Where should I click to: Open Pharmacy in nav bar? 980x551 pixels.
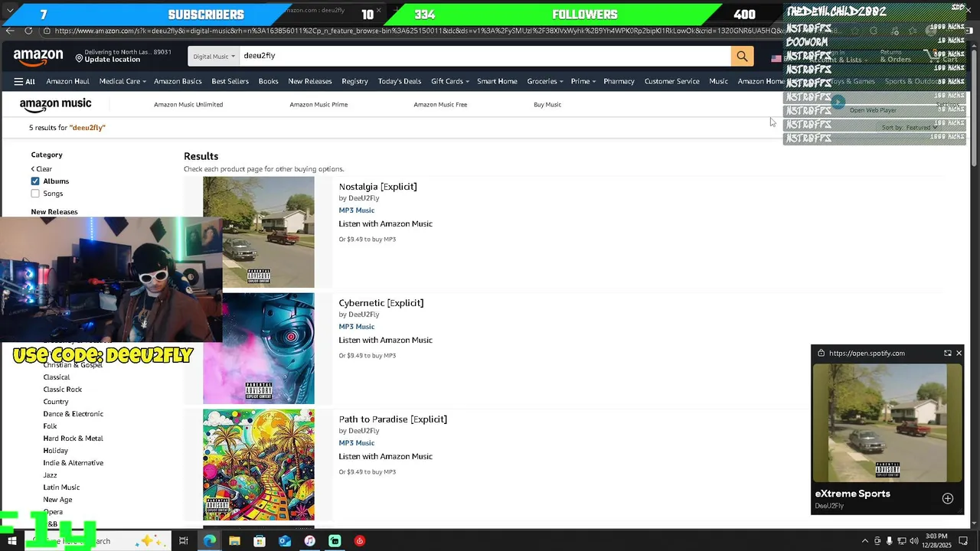point(619,81)
